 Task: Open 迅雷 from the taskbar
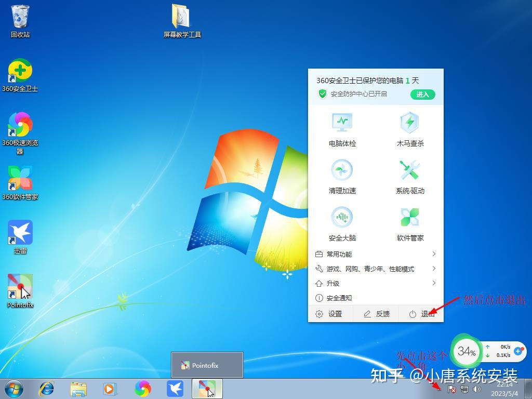point(175,389)
